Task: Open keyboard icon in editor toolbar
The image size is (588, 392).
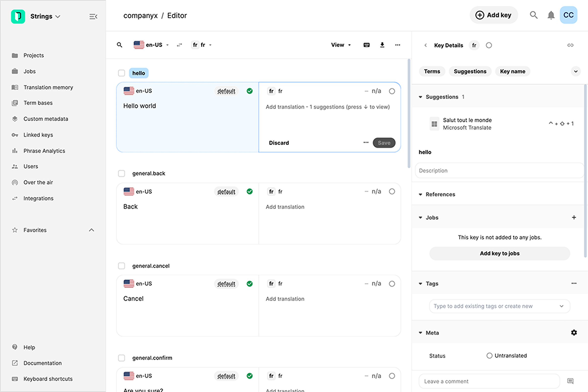Action: (x=367, y=45)
